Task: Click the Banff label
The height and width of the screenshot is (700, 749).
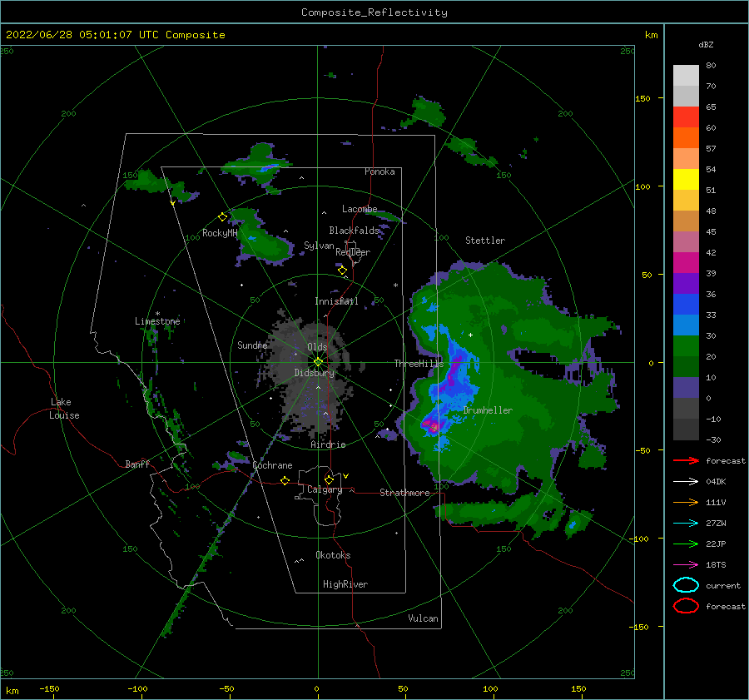Action: 137,464
